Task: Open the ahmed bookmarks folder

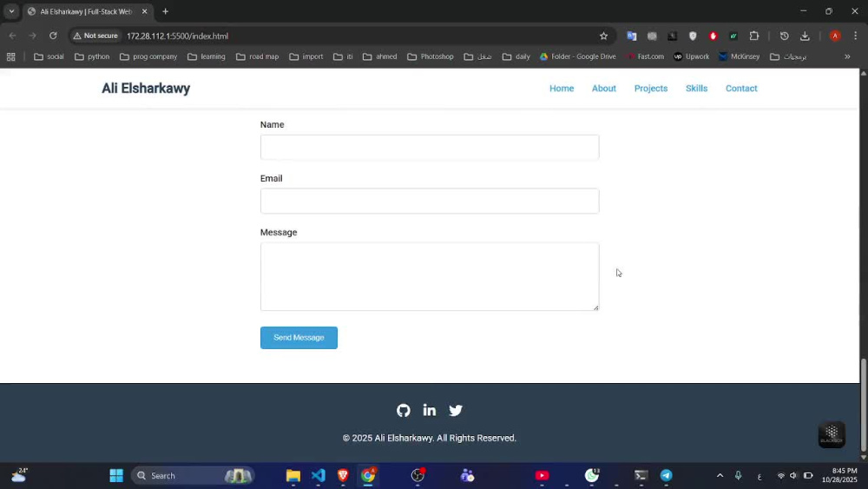Action: (x=380, y=56)
